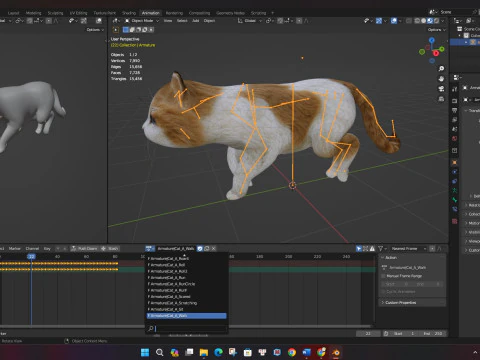Open the Scripting workspace tab
The width and height of the screenshot is (480, 360).
pyautogui.click(x=258, y=13)
